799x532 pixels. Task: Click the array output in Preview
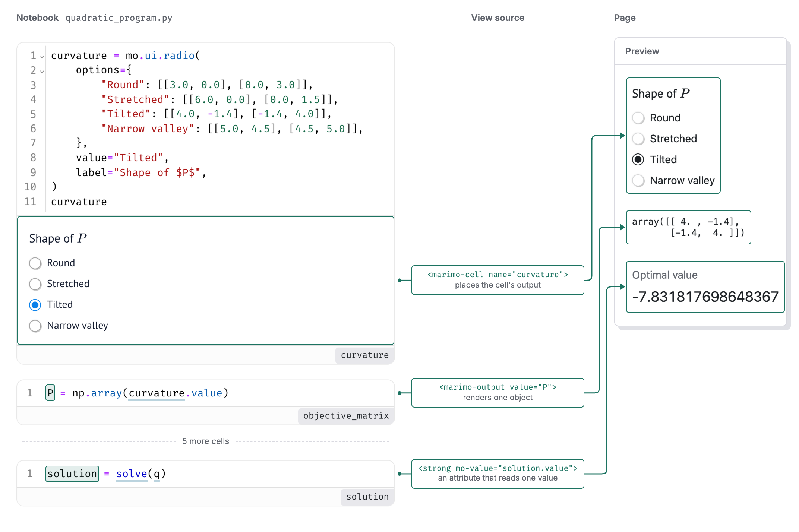coord(688,227)
